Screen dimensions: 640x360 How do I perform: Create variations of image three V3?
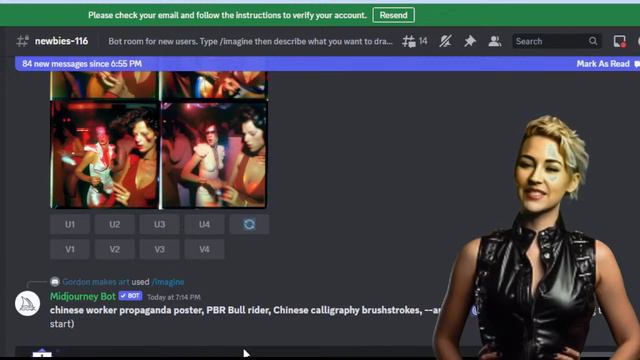pos(160,249)
